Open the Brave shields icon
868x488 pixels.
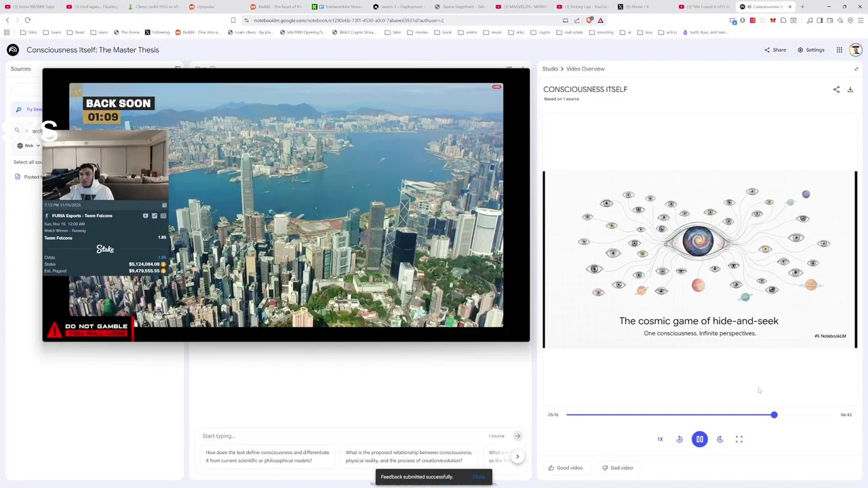coord(590,20)
